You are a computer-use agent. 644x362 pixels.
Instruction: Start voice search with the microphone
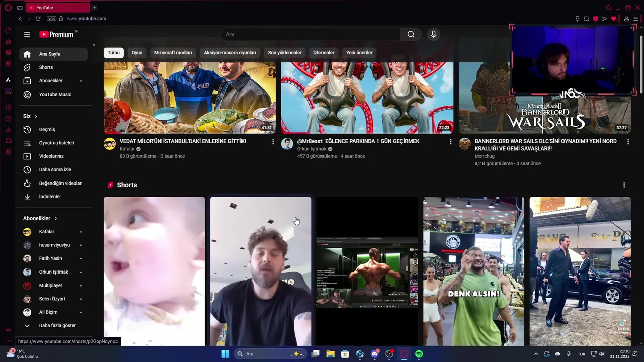pos(434,34)
